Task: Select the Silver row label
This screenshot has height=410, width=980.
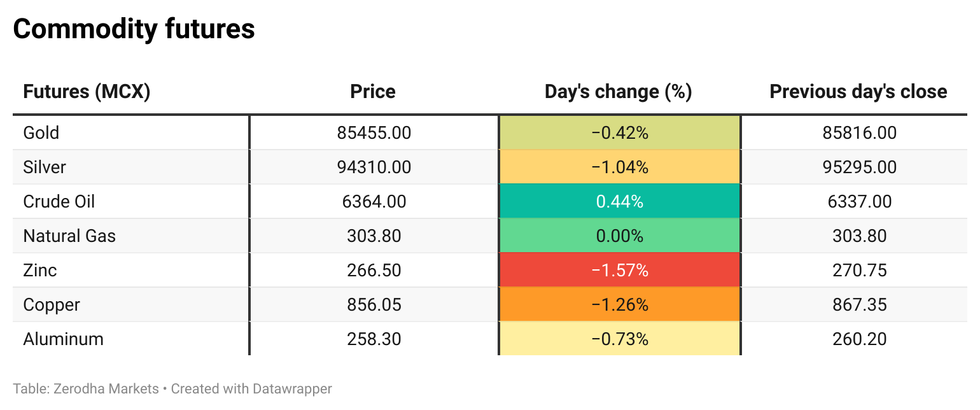Action: pos(45,167)
